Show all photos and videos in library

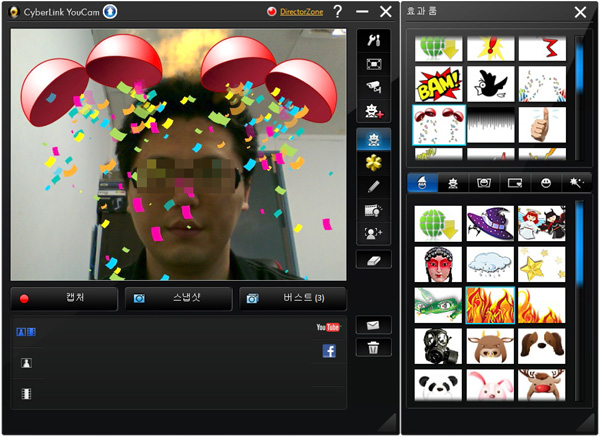pos(26,332)
